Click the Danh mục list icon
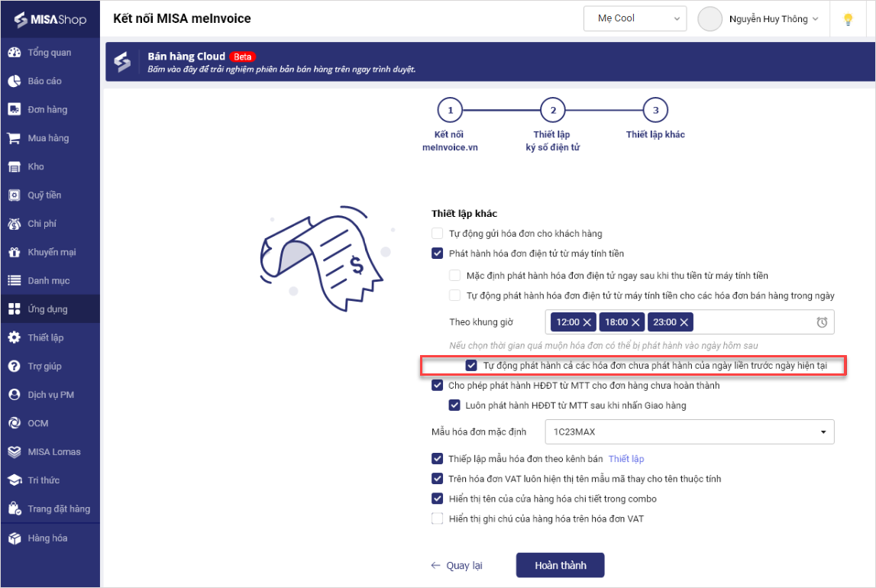The width and height of the screenshot is (876, 588). 14,280
